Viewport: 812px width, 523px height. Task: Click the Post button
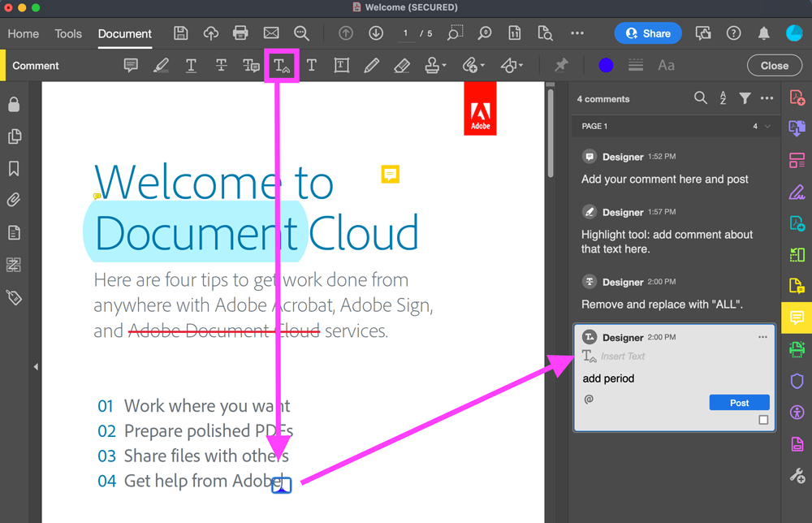[739, 403]
